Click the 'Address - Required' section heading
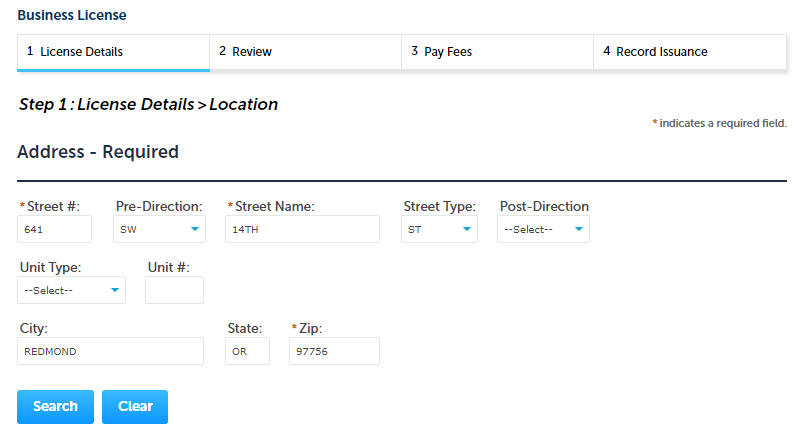The height and width of the screenshot is (433, 804). 98,152
